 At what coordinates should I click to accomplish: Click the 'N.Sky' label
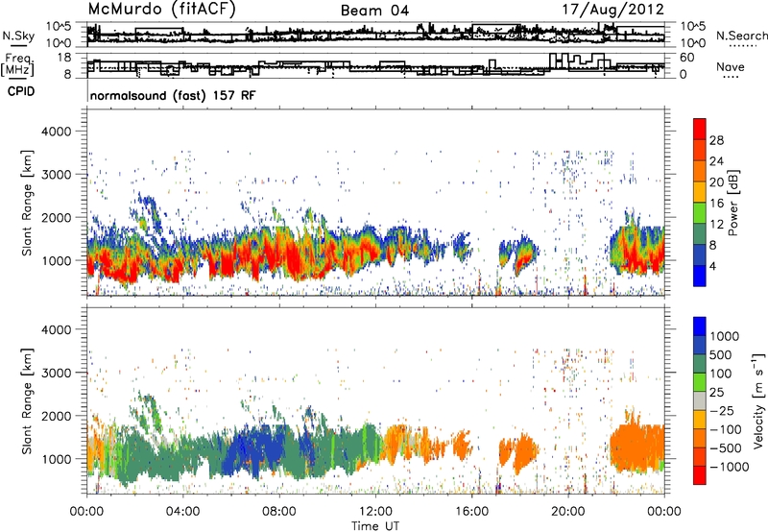pos(18,36)
